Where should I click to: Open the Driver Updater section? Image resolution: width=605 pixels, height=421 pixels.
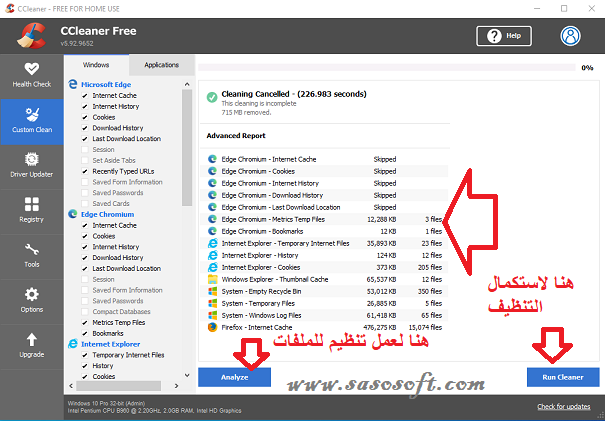[x=32, y=166]
